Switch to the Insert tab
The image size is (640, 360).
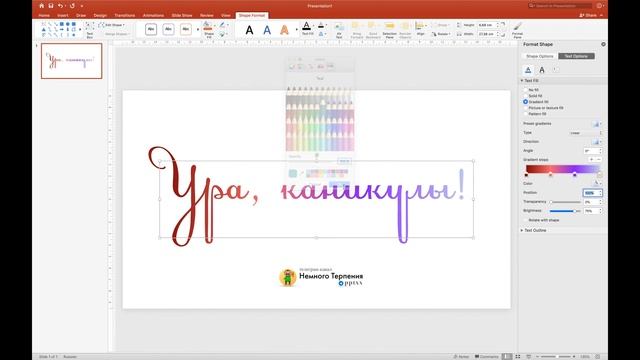(62, 16)
